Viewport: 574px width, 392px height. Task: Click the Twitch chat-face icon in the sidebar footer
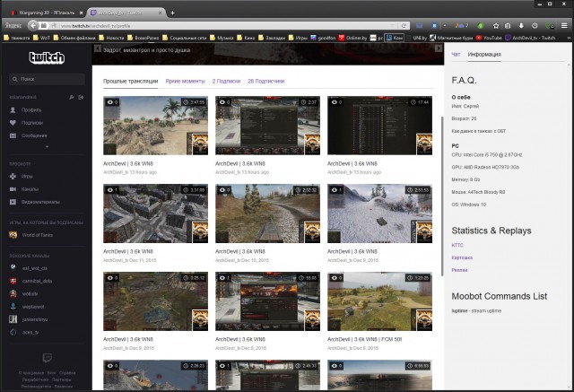click(48, 358)
